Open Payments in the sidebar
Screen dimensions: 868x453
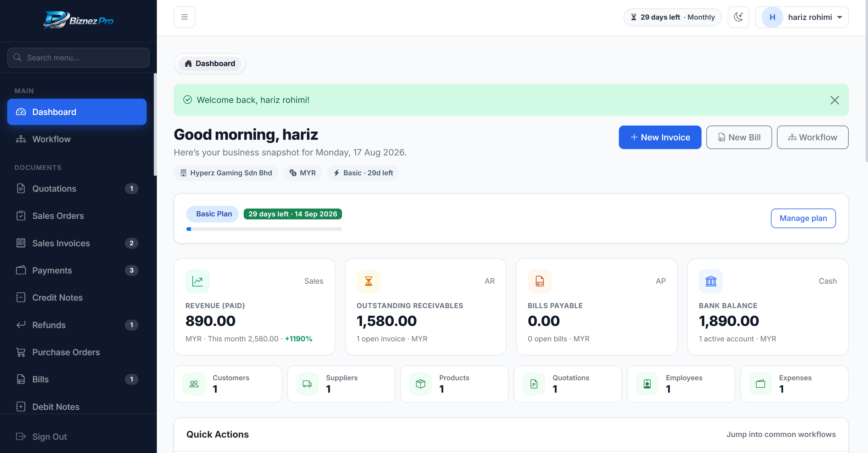coord(77,270)
